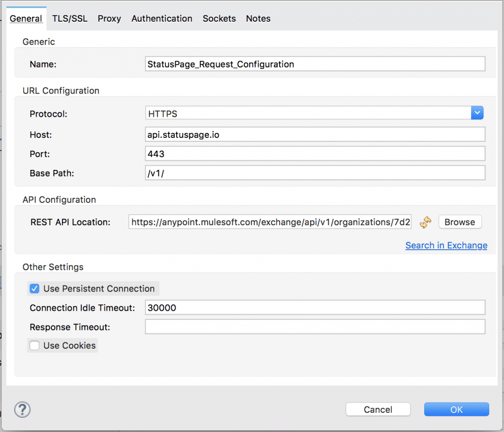
Task: Switch to the TLS/SSL tab
Action: [x=70, y=19]
